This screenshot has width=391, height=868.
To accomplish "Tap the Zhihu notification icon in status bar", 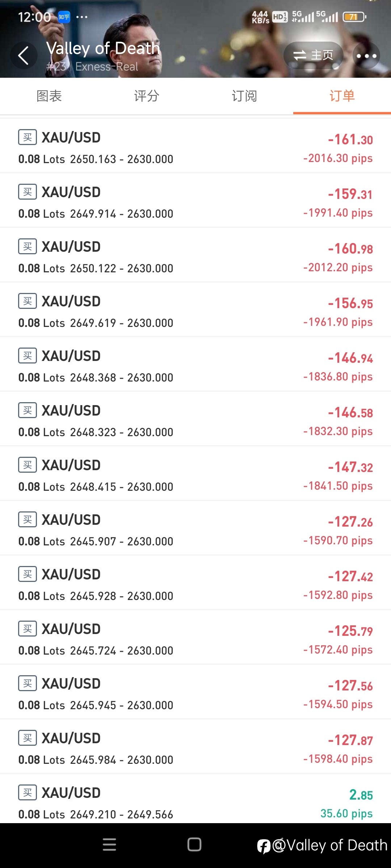I will (x=64, y=17).
